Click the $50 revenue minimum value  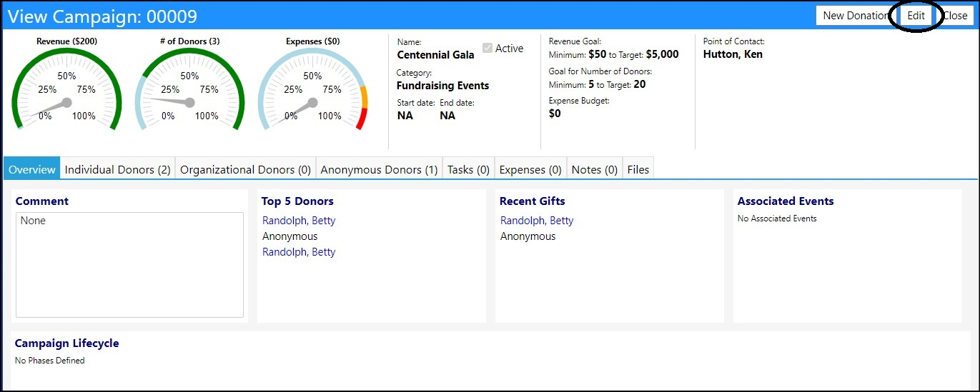click(x=597, y=54)
